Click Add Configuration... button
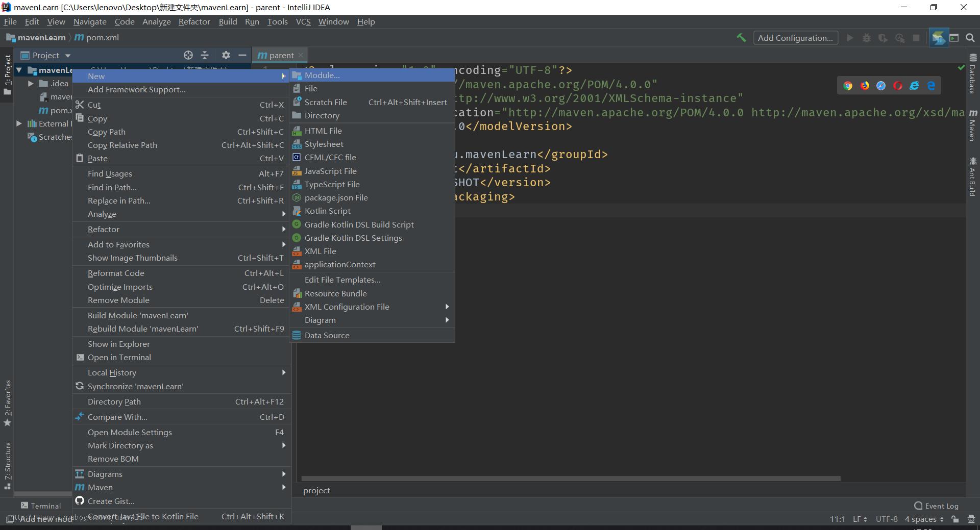This screenshot has height=530, width=980. point(795,38)
